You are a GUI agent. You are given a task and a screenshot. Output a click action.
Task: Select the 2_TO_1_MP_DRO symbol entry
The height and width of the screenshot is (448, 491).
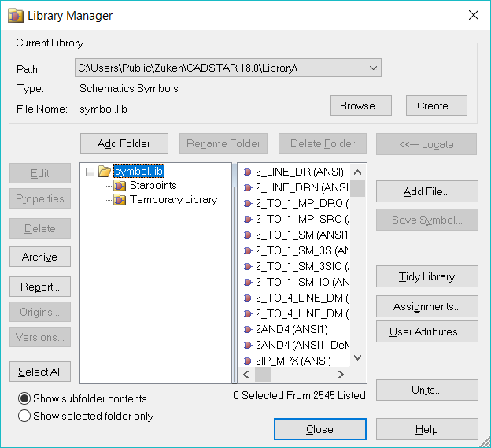point(302,203)
